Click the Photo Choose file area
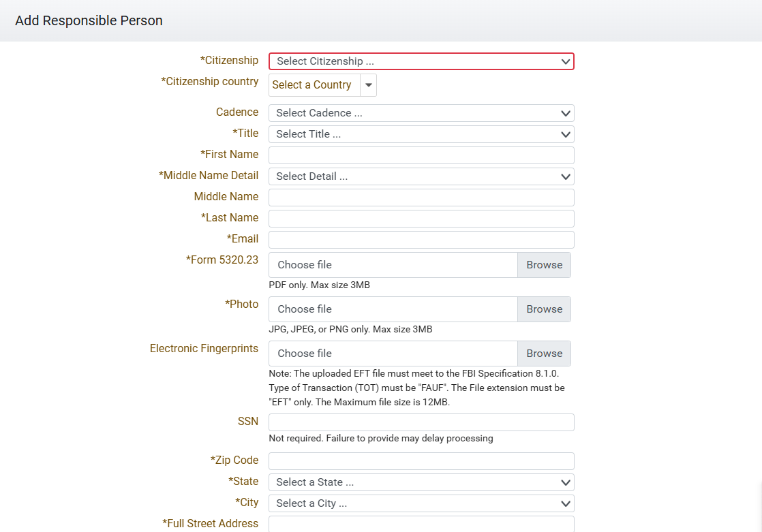762x532 pixels. [x=393, y=309]
